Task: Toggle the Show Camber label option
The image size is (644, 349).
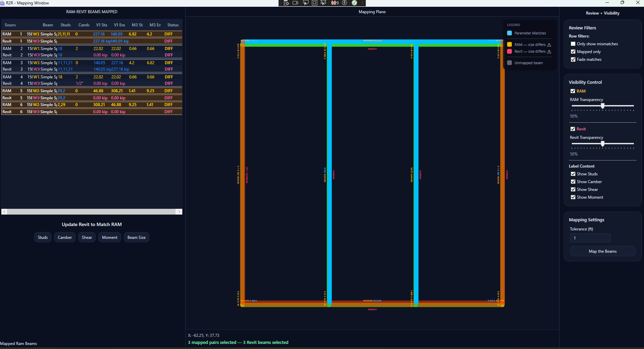Action: tap(573, 182)
